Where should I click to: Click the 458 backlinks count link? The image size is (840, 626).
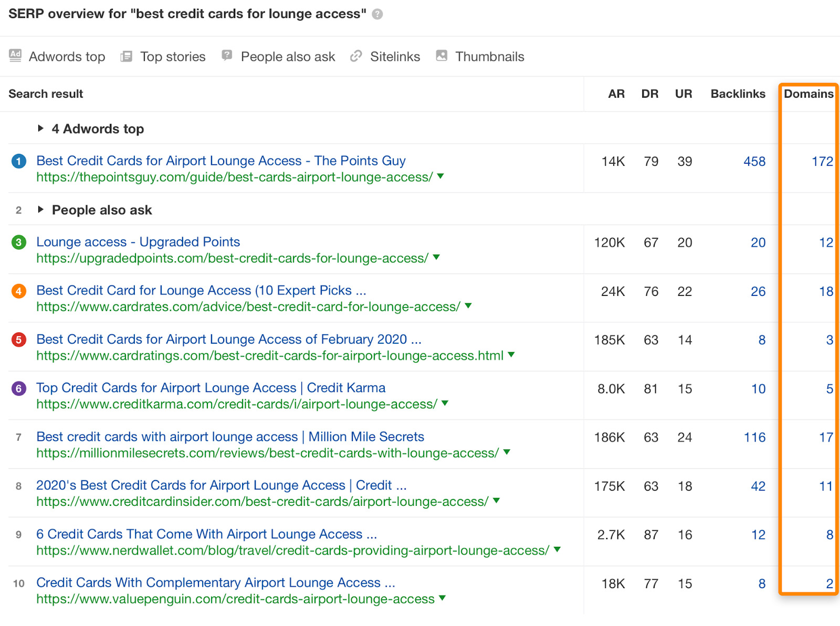(x=754, y=162)
